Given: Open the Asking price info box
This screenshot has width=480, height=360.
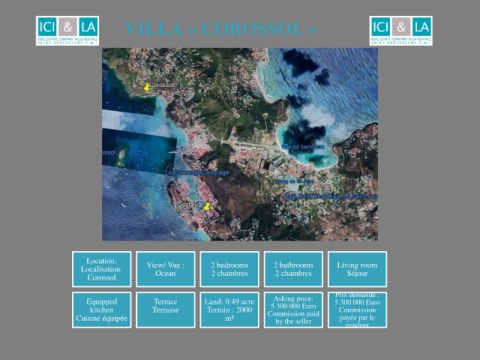Looking at the screenshot, I should [293, 310].
